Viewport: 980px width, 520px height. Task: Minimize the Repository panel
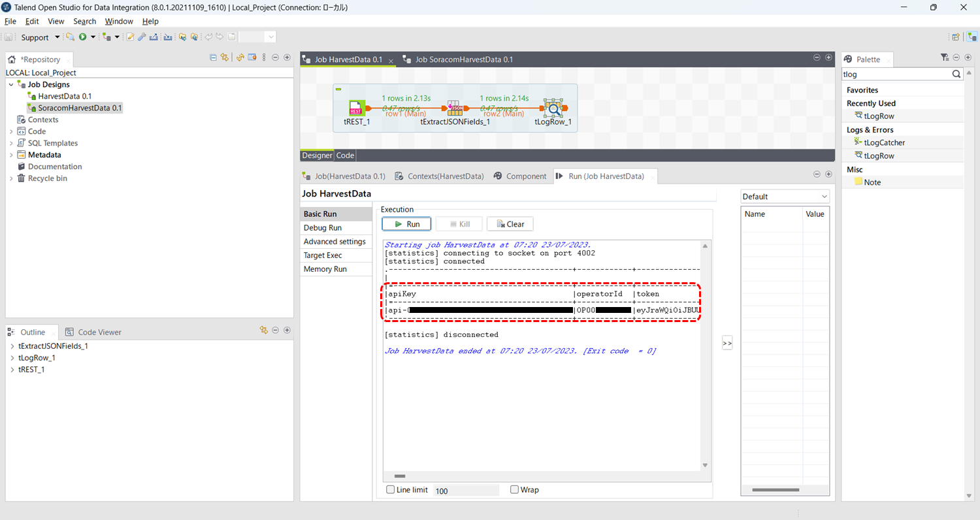pos(275,57)
